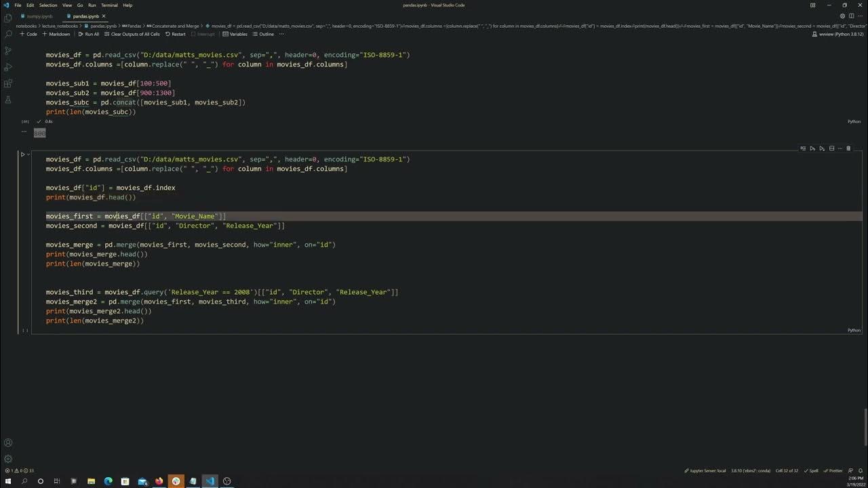Open the Terminal menu
The height and width of the screenshot is (488, 868).
(x=109, y=5)
